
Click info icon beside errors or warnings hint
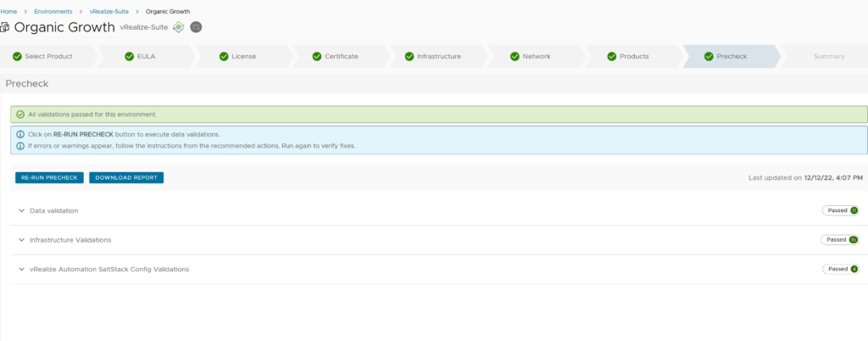20,146
